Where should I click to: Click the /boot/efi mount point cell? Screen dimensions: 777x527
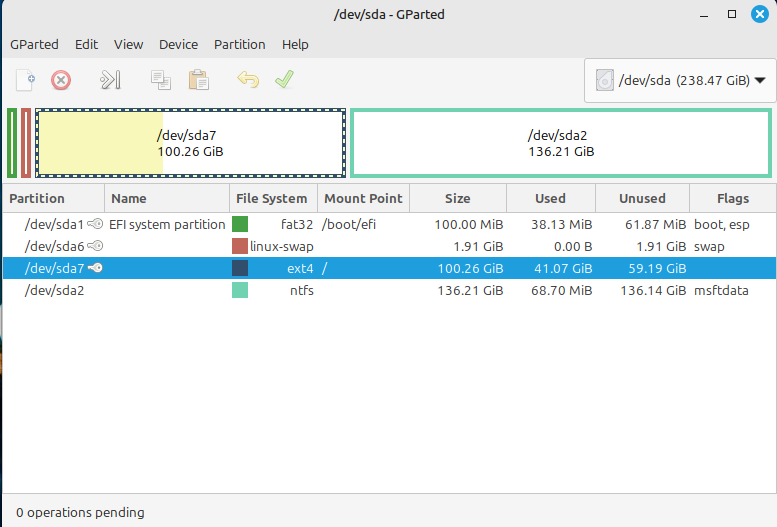click(x=349, y=224)
